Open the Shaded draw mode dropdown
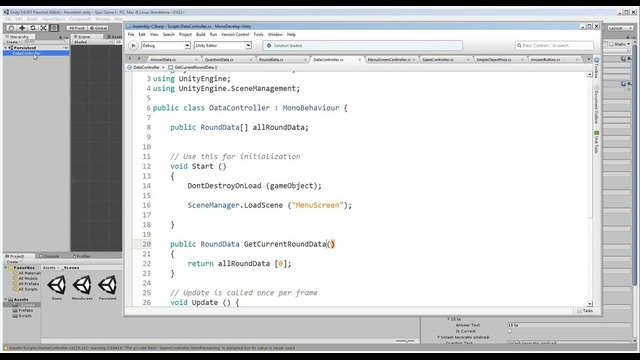This screenshot has height=360, width=640. point(93,42)
